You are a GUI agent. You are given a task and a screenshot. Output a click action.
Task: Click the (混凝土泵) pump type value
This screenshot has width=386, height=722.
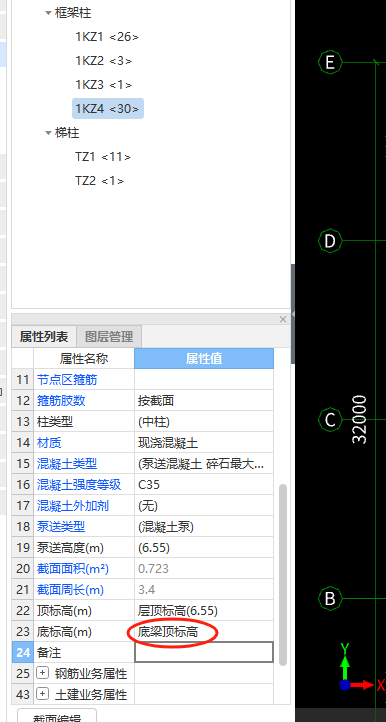[204, 527]
